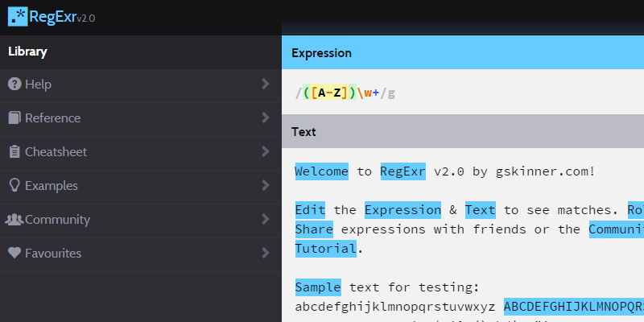Click the Cheatsheet clipboard icon

tap(14, 152)
